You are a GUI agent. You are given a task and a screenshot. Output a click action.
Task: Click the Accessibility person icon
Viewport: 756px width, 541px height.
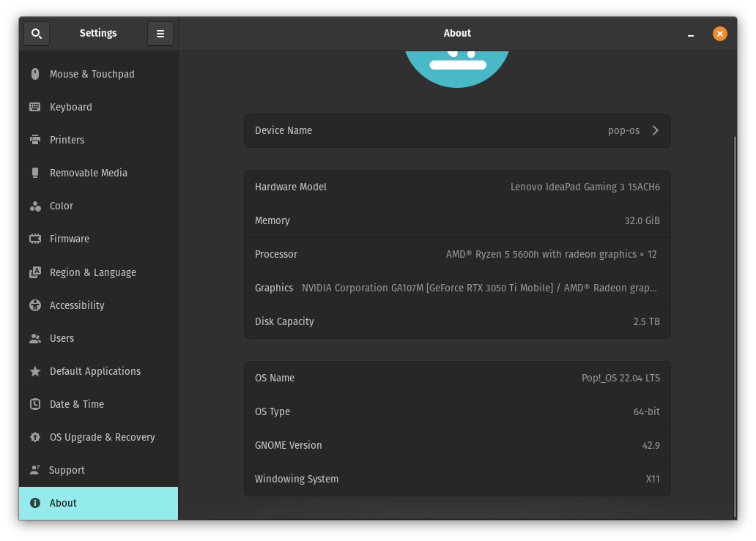pyautogui.click(x=35, y=305)
